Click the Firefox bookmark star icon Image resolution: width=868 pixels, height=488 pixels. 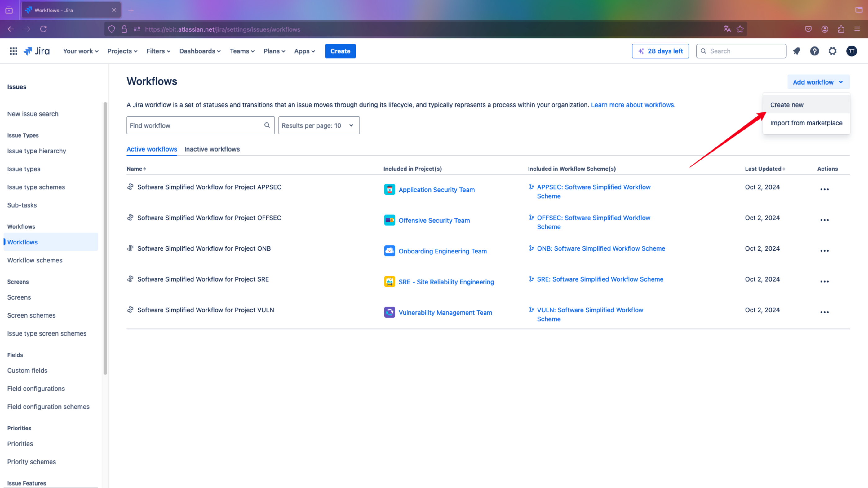(740, 29)
